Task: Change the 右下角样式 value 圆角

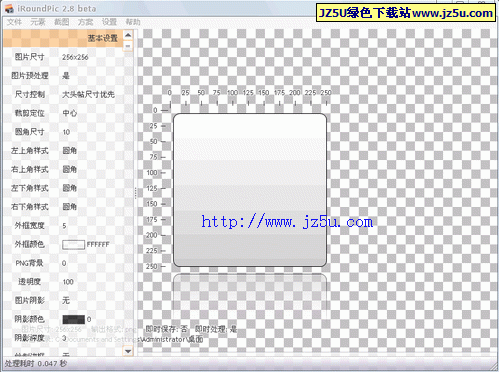Action: [x=70, y=207]
